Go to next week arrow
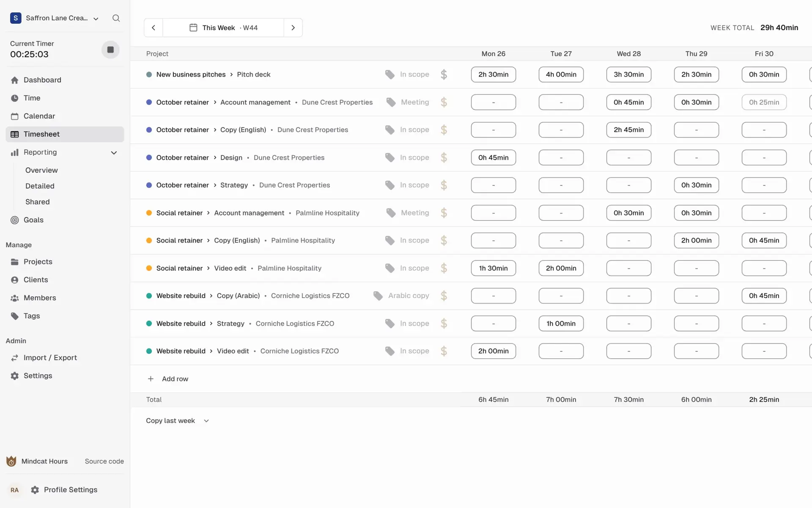 (293, 28)
